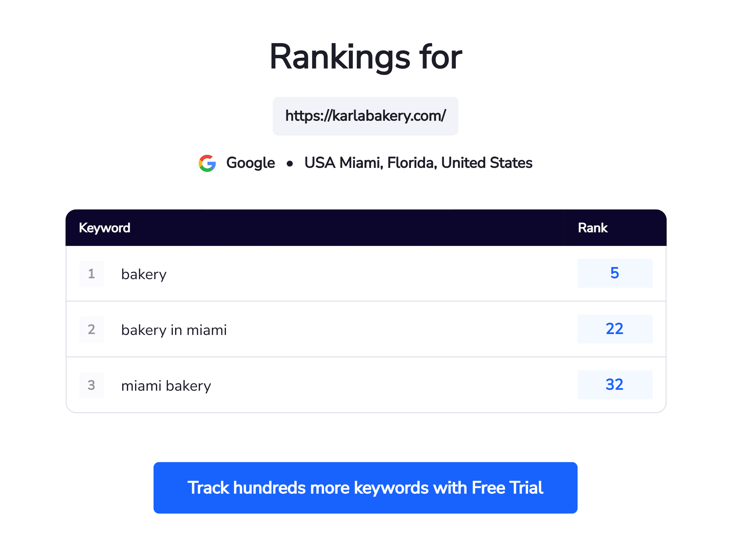Click the Rank column header

(x=592, y=228)
